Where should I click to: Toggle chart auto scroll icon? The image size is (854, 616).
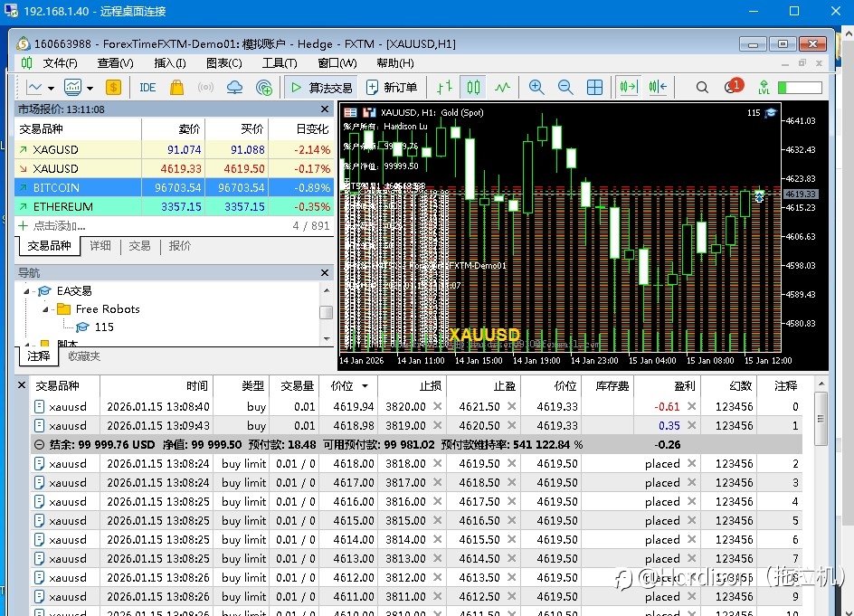627,88
